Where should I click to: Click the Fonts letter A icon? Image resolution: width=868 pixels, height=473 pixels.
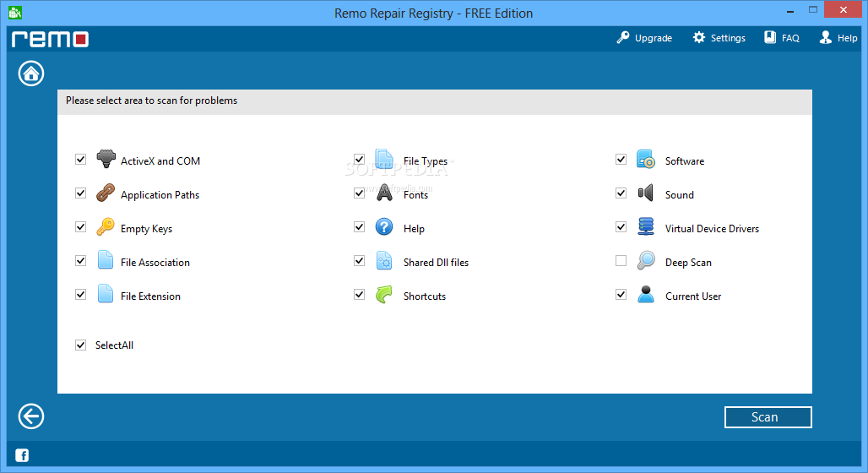pos(384,193)
